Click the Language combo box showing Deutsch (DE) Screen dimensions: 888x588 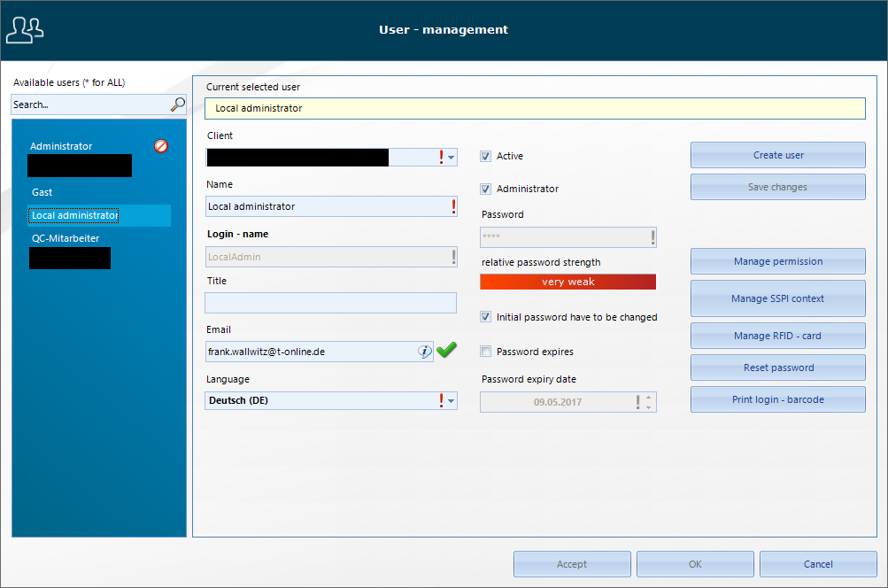(331, 400)
